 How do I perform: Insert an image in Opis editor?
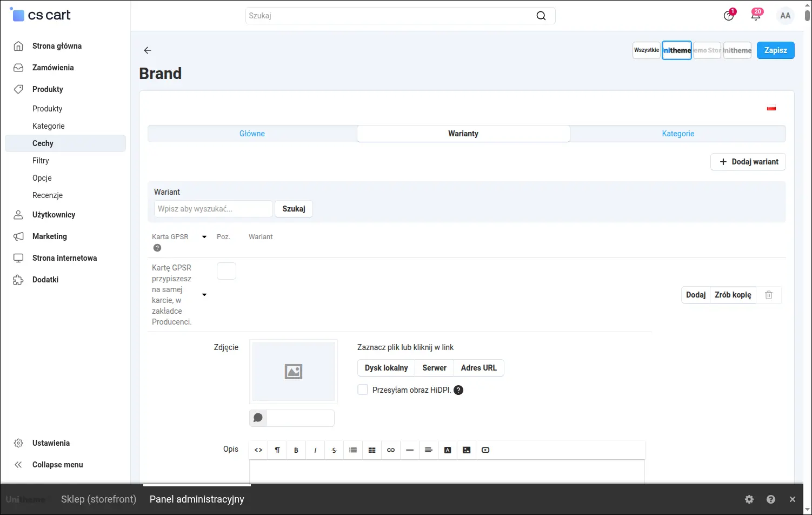(467, 450)
